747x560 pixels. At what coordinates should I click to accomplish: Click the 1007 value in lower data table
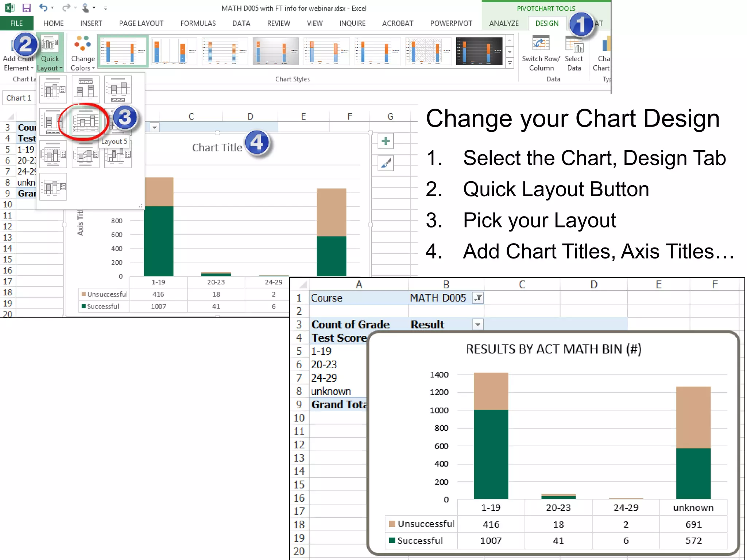click(491, 540)
